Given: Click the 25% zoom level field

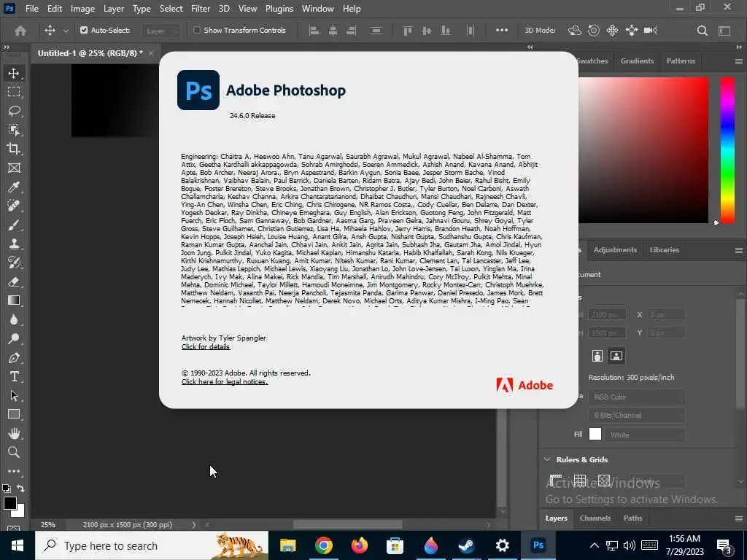Looking at the screenshot, I should click(x=47, y=525).
